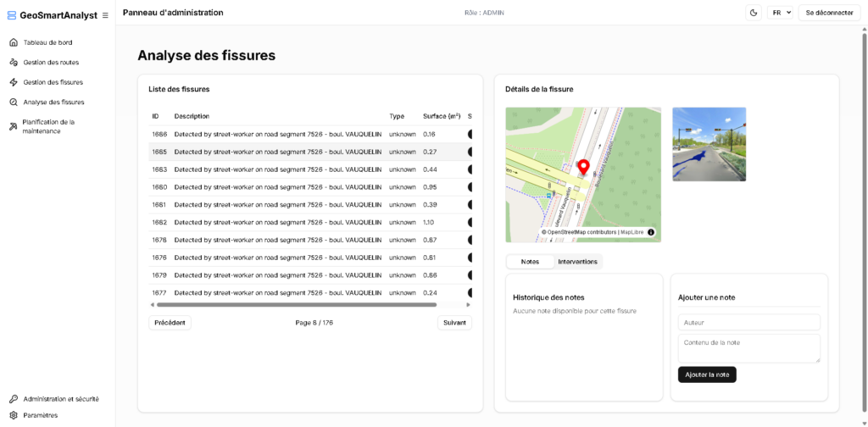
Task: Select the Notes tab
Action: click(x=530, y=262)
